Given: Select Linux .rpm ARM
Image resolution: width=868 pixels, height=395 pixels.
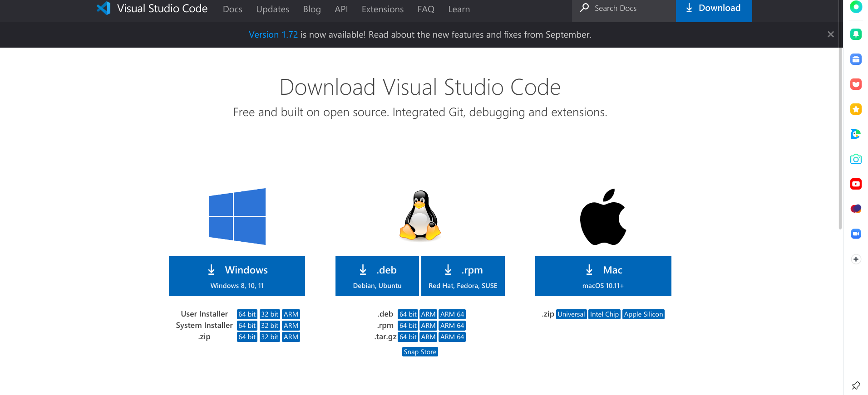Looking at the screenshot, I should click(x=428, y=326).
